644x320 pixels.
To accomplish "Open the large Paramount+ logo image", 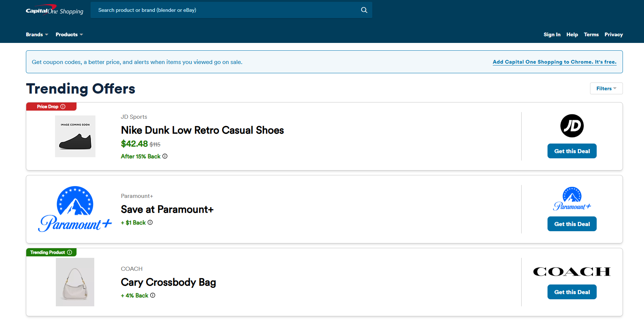I will (x=75, y=209).
